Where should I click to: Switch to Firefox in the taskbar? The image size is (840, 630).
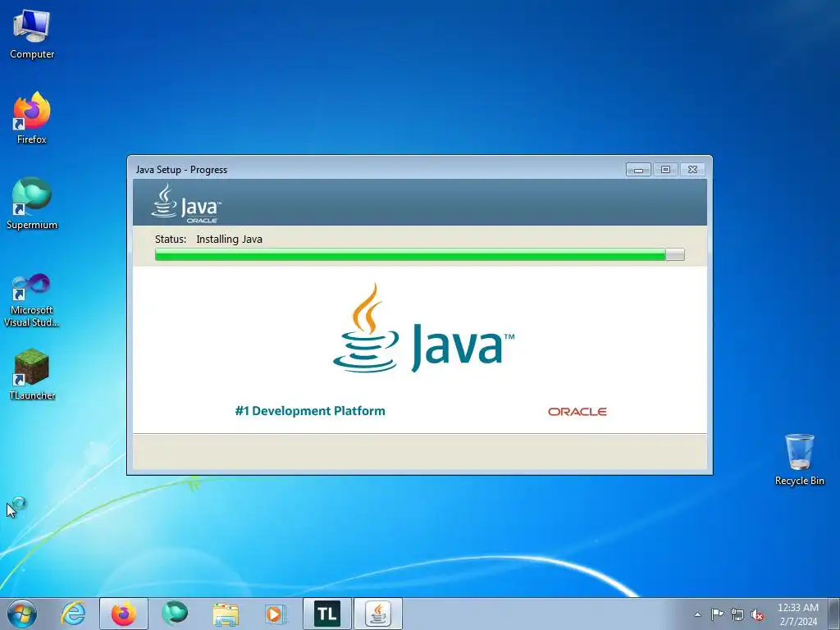(x=124, y=614)
